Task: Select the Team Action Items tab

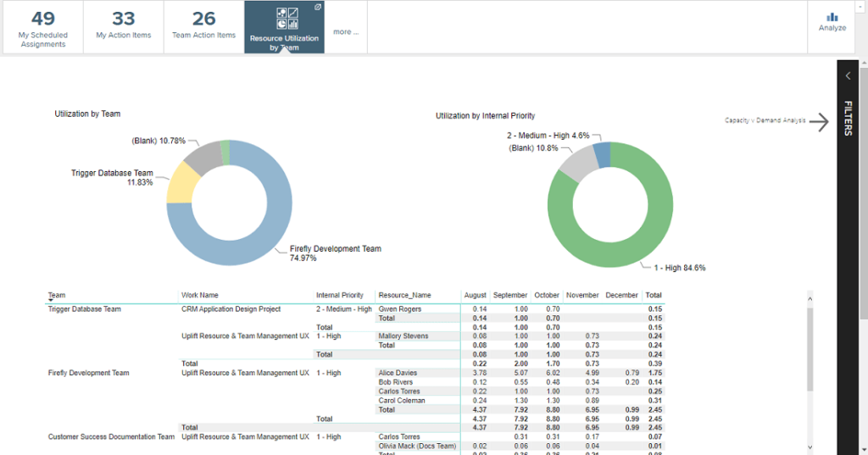Action: coord(203,25)
